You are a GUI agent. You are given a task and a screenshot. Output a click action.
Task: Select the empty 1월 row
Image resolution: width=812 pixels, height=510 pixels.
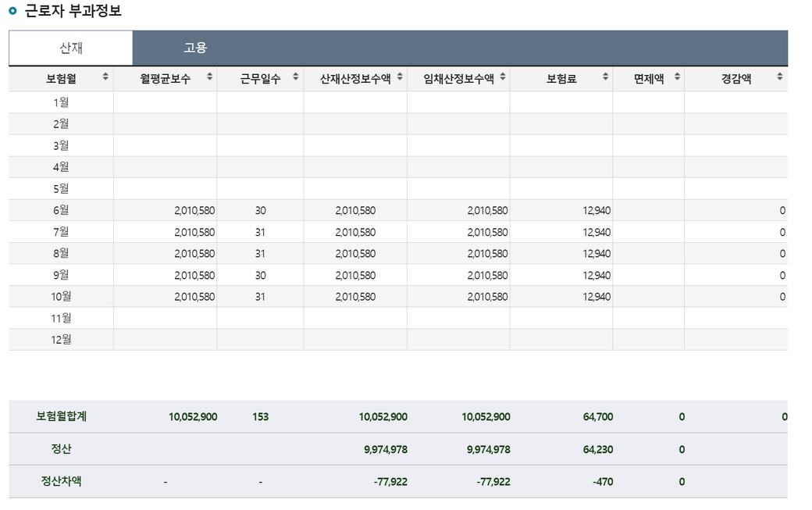(x=61, y=102)
